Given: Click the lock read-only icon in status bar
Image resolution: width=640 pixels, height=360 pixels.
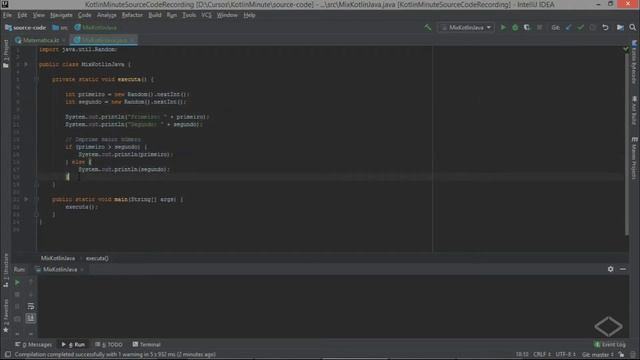Looking at the screenshot, I should click(x=621, y=354).
